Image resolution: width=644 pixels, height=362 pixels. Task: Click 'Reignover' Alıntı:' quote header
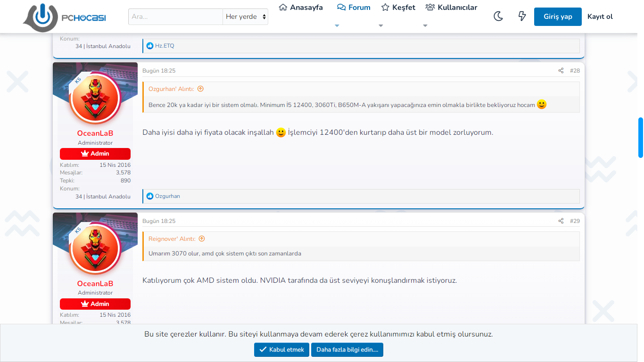[x=172, y=239]
